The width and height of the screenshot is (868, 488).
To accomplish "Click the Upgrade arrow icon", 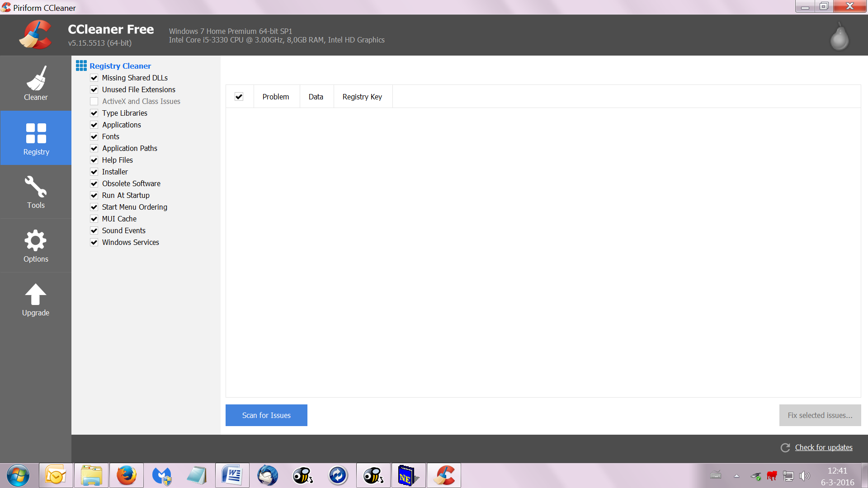I will 36,294.
